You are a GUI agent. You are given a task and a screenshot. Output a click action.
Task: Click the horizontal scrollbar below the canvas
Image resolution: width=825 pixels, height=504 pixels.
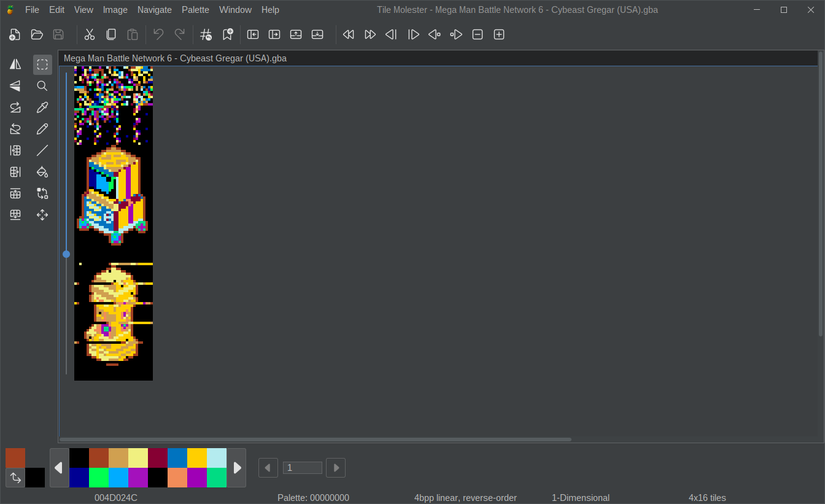(x=316, y=440)
